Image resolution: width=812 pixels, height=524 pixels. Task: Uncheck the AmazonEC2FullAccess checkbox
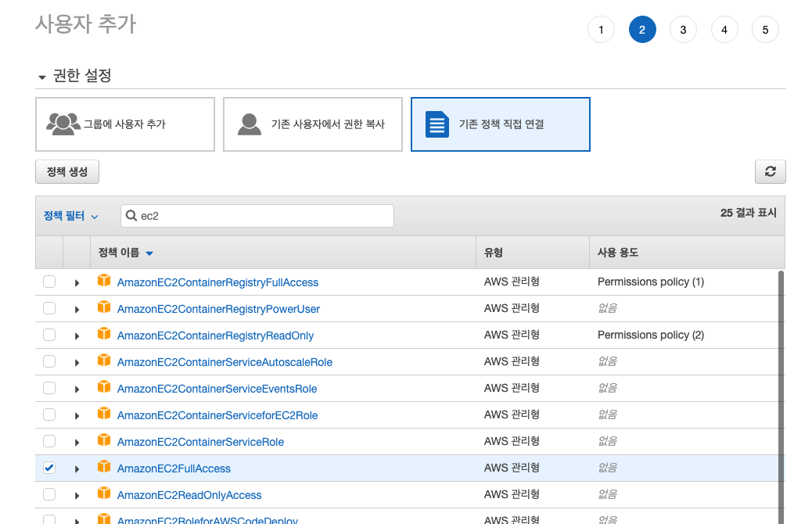[49, 468]
